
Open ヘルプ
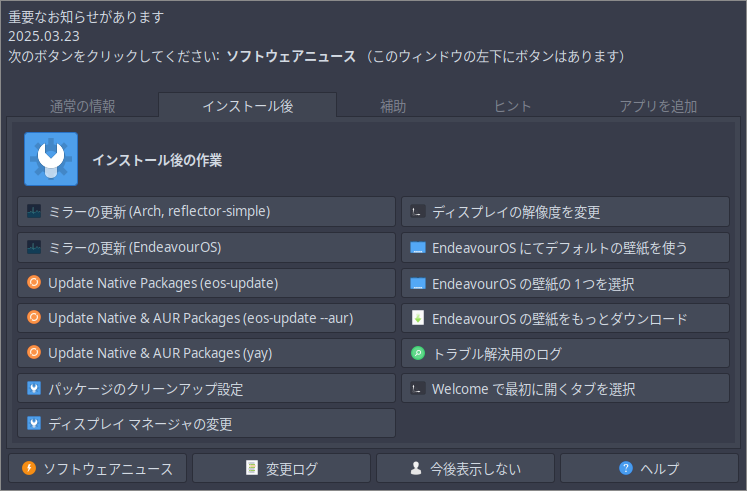click(x=649, y=468)
